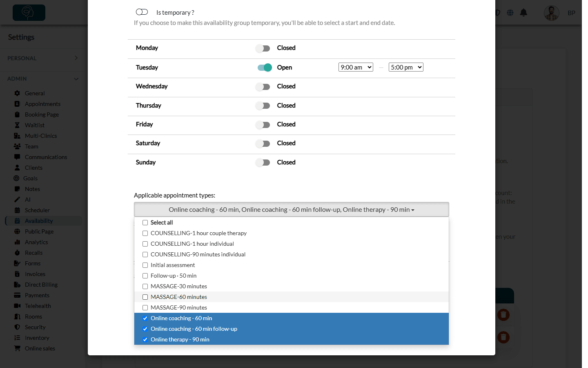Click the notifications bell icon
Screen dimensions: 588x368
523,13
